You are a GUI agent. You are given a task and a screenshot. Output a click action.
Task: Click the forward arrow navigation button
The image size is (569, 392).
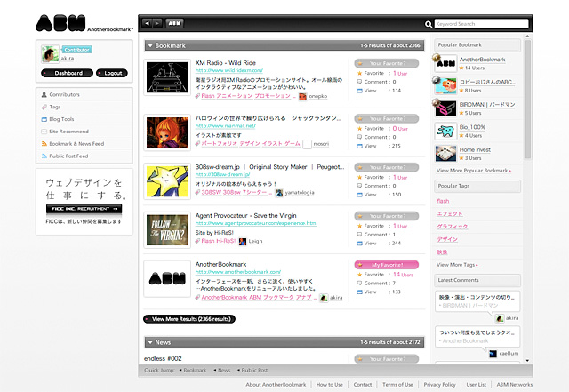(x=157, y=22)
